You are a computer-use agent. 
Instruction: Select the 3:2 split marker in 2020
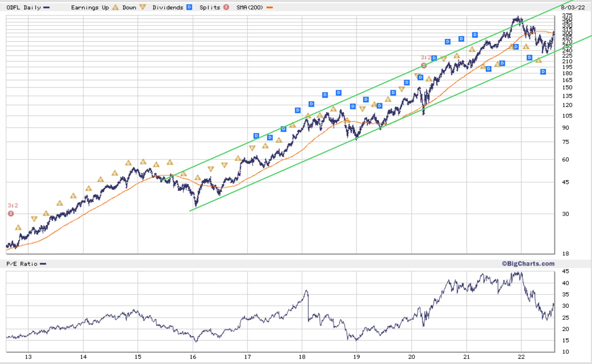[x=424, y=65]
